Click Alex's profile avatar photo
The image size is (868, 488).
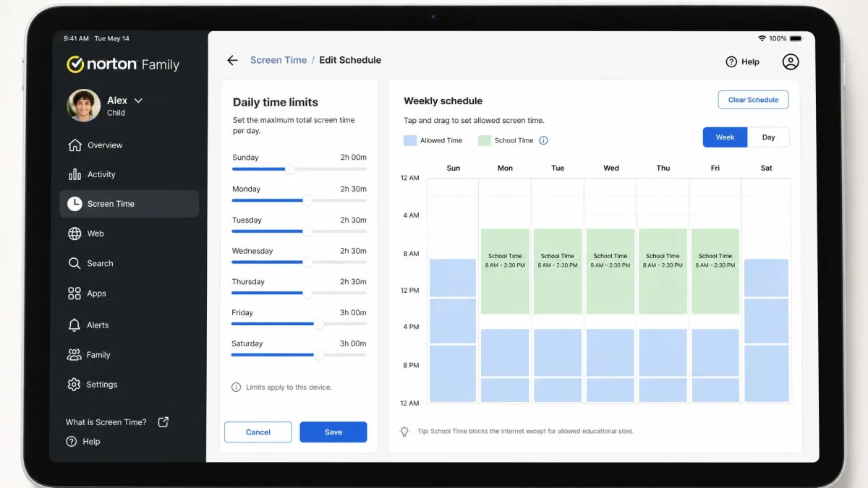click(x=84, y=106)
